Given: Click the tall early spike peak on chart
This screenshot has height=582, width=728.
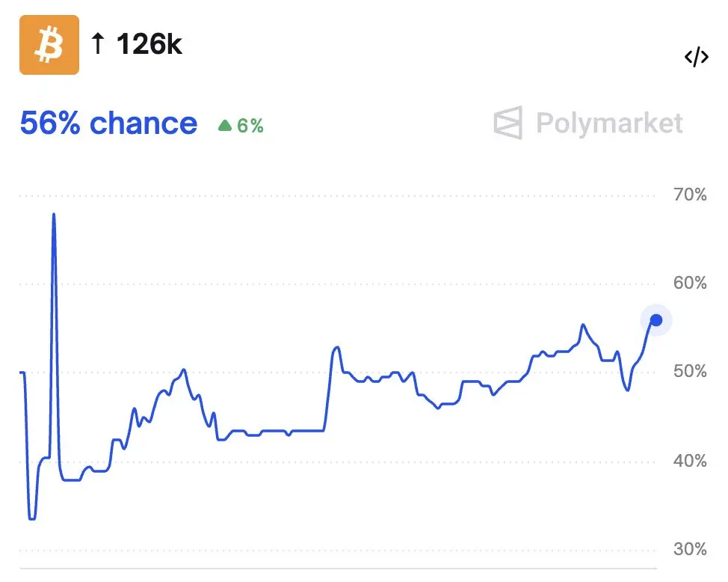Looking at the screenshot, I should click(x=54, y=215).
